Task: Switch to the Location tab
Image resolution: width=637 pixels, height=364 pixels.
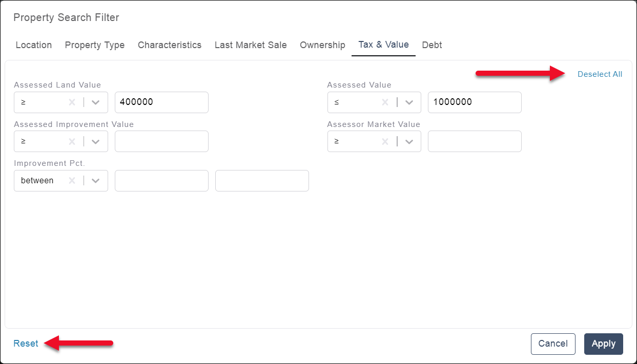Action: [x=34, y=45]
